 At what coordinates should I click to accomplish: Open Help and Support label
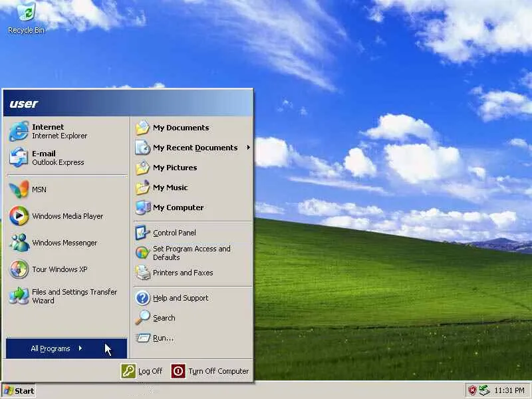pos(180,298)
